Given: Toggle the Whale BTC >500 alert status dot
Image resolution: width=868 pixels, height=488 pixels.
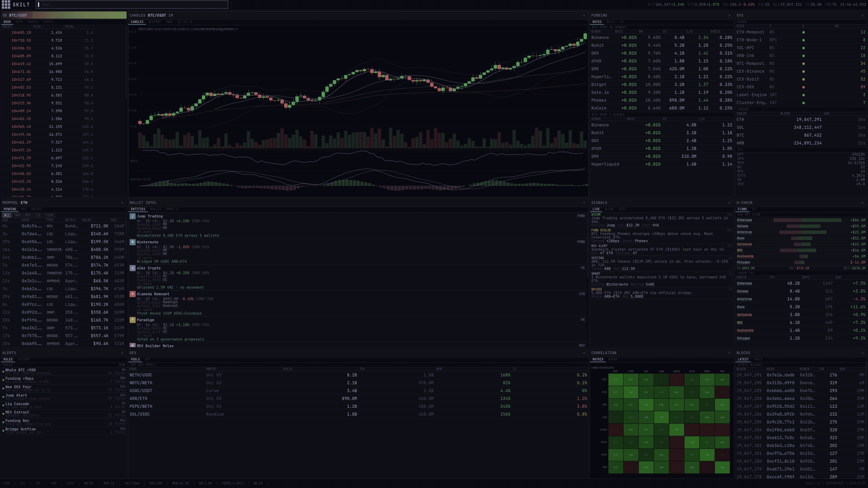Looking at the screenshot, I should [3, 371].
